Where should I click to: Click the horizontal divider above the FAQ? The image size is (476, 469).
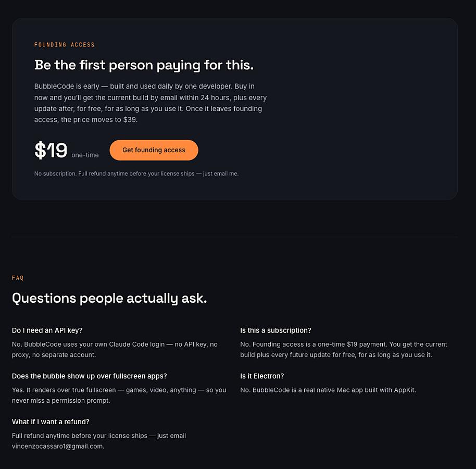235,237
